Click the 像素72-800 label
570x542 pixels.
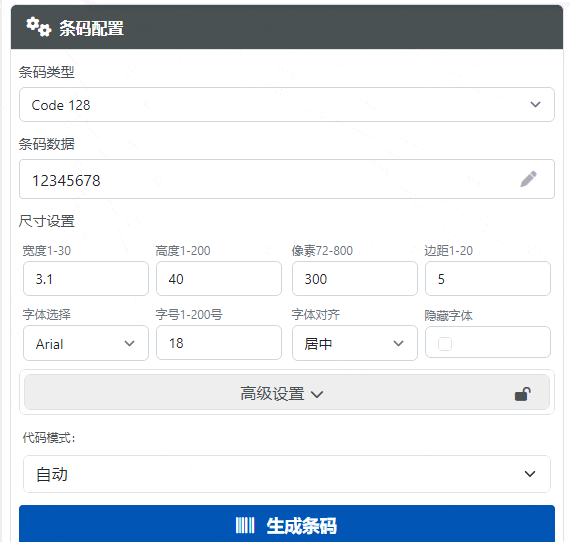click(322, 251)
